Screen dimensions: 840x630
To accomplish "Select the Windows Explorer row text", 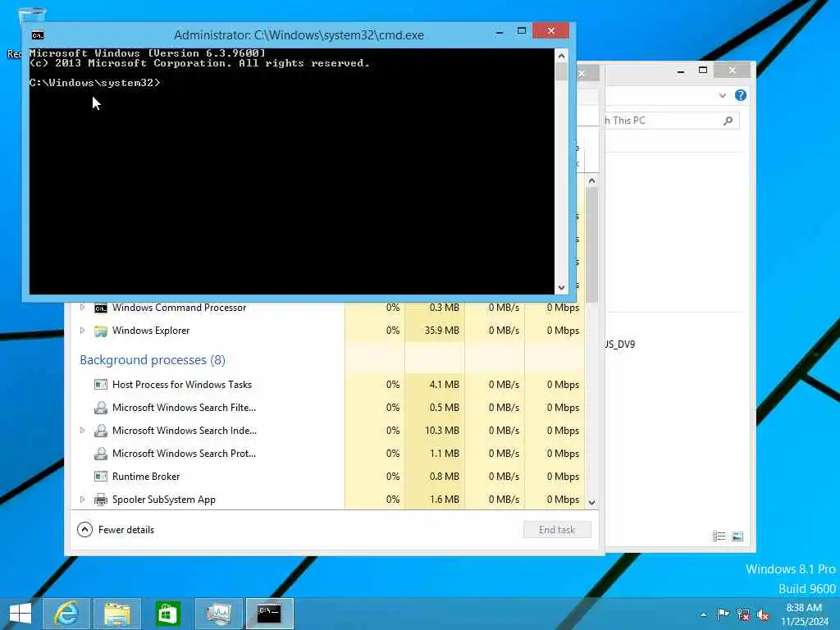I will coord(151,331).
